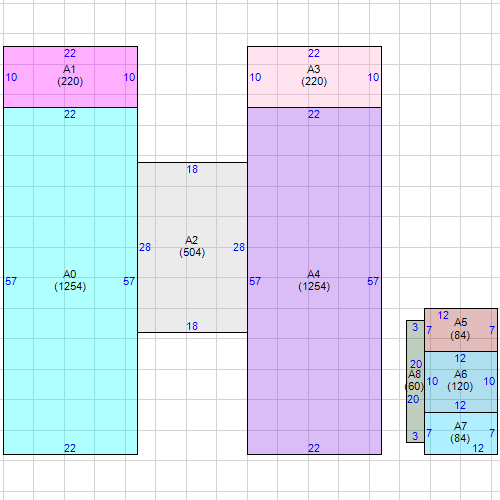Click the right '10' height label of A6

coord(489,381)
